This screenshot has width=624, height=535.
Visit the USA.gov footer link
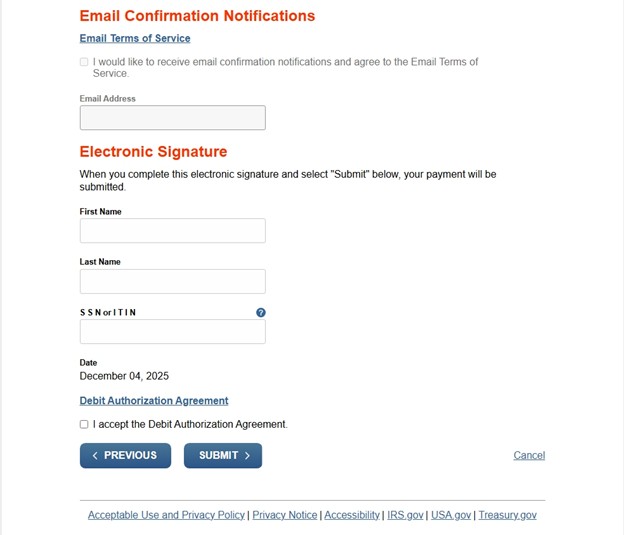[451, 515]
